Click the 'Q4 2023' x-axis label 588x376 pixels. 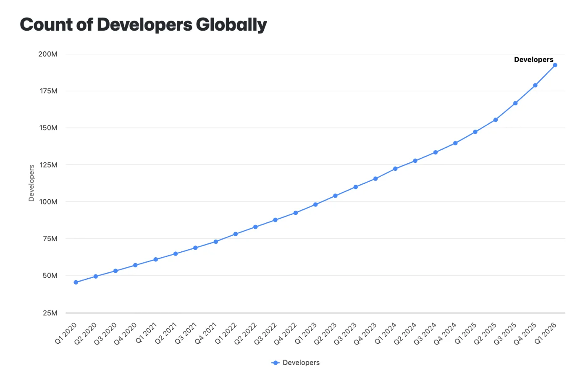pos(365,334)
